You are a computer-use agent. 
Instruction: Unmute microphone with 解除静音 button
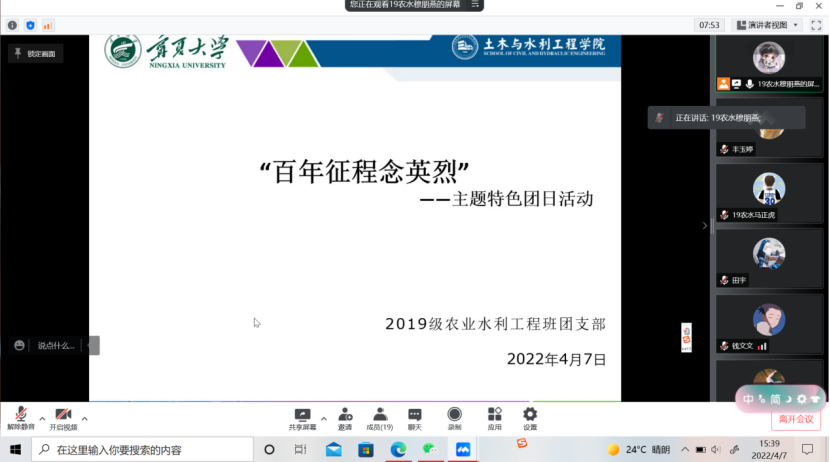point(20,417)
